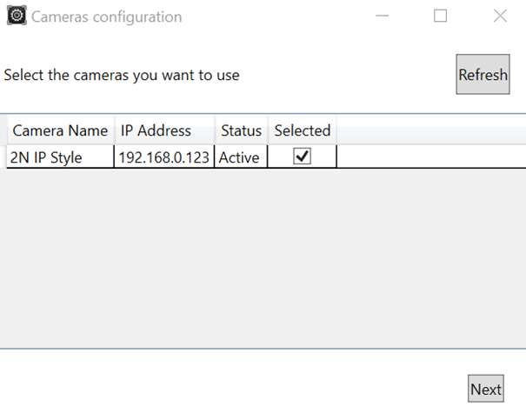Viewport: 526px width, 420px height.
Task: Click the blank header area right of Selected
Action: [x=430, y=130]
